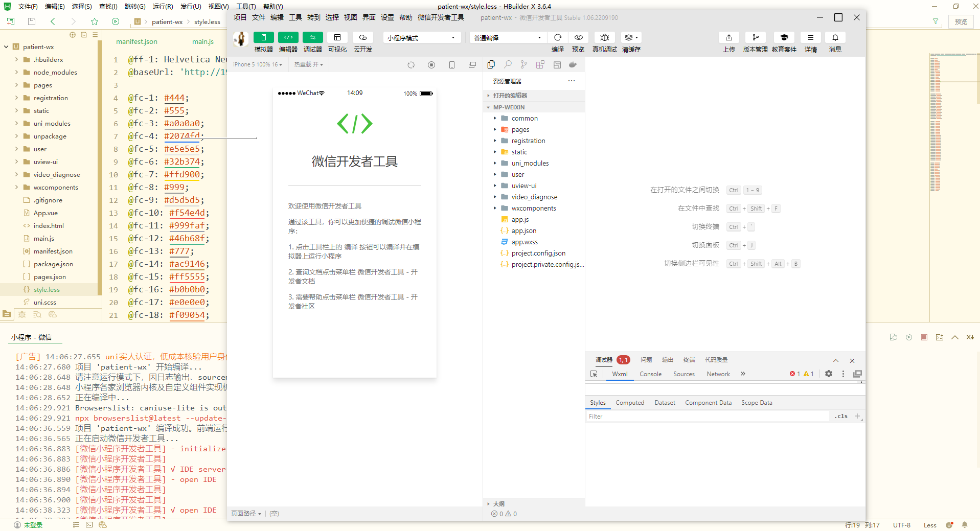Switch to the Component Data tab
The height and width of the screenshot is (531, 980).
[x=708, y=403]
